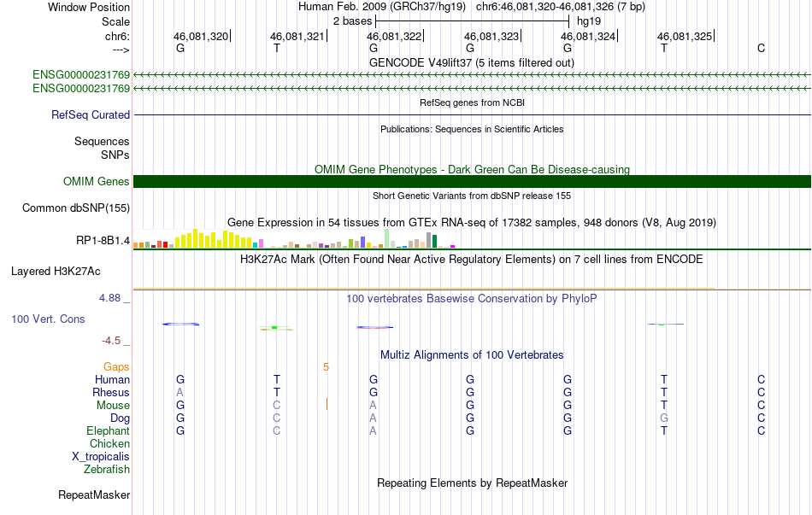The width and height of the screenshot is (812, 515).
Task: Click the GTEx expression bar chart
Action: coord(294,238)
